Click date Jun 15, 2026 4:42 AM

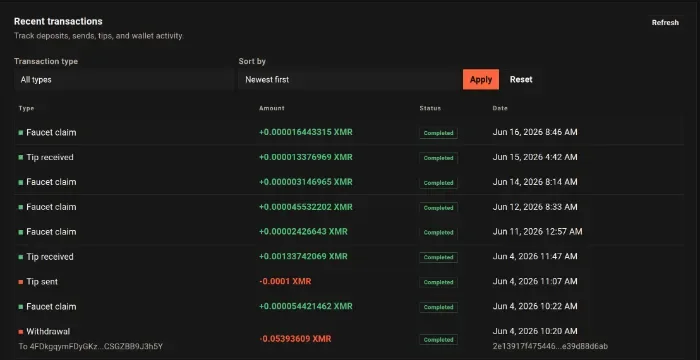535,157
